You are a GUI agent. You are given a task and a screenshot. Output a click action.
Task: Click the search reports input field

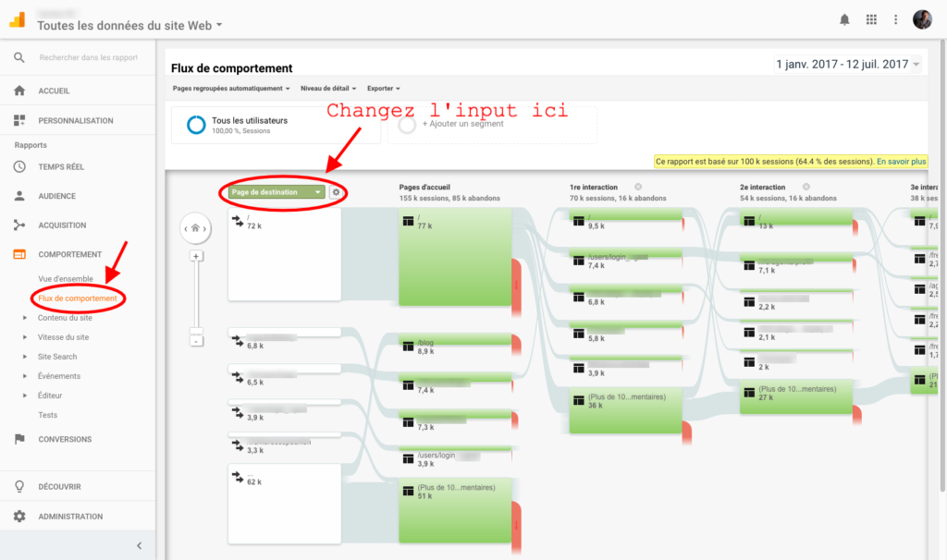click(x=88, y=57)
